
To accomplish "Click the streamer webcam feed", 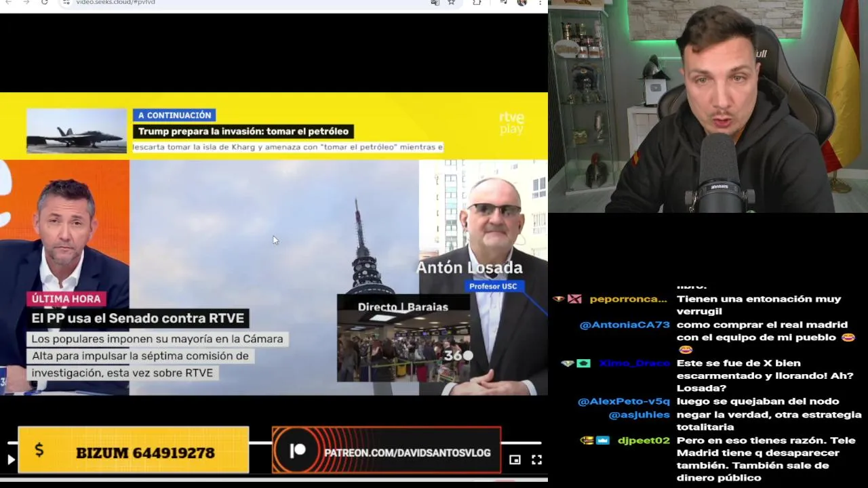I will pyautogui.click(x=708, y=106).
